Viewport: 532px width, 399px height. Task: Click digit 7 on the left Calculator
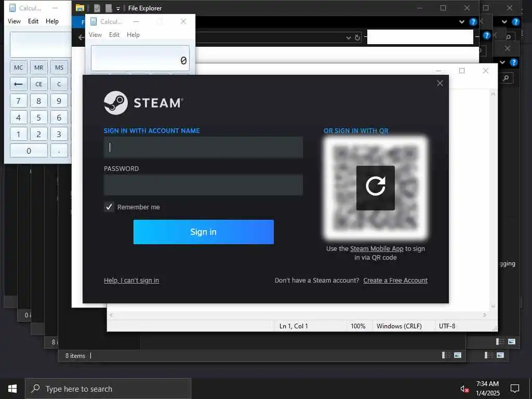pyautogui.click(x=18, y=101)
